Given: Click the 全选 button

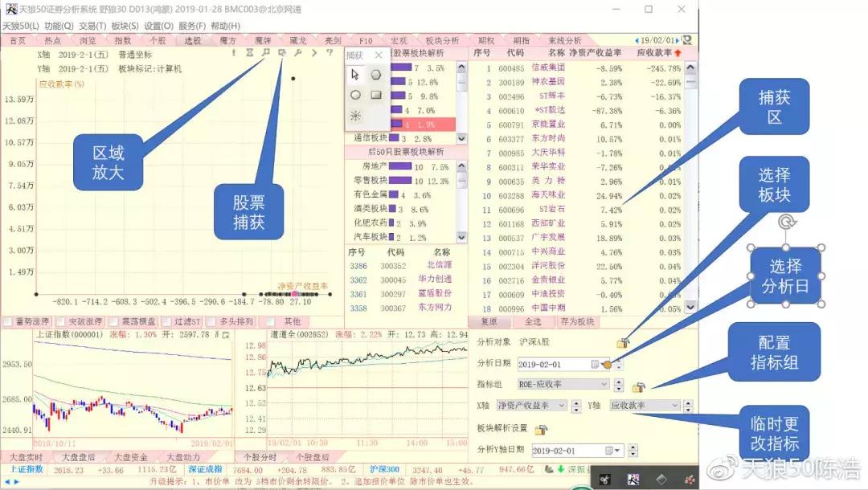Looking at the screenshot, I should 534,323.
